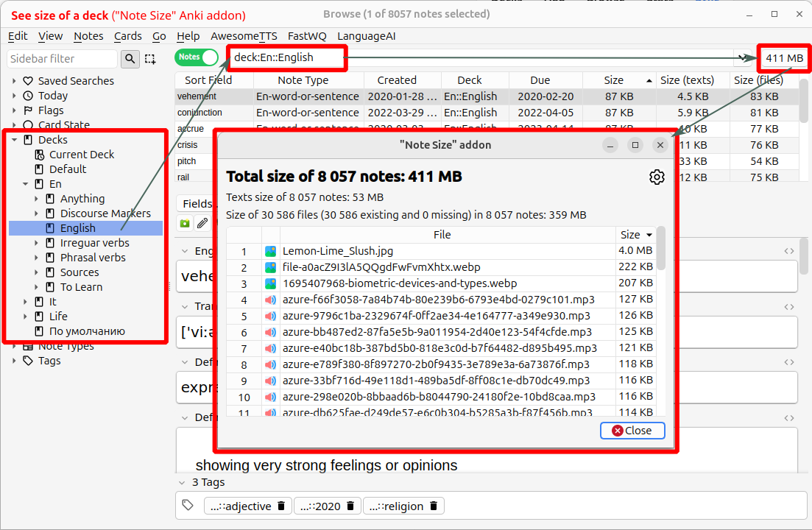Expand the Phrasal verbs deck
This screenshot has width=812, height=530.
coord(37,258)
